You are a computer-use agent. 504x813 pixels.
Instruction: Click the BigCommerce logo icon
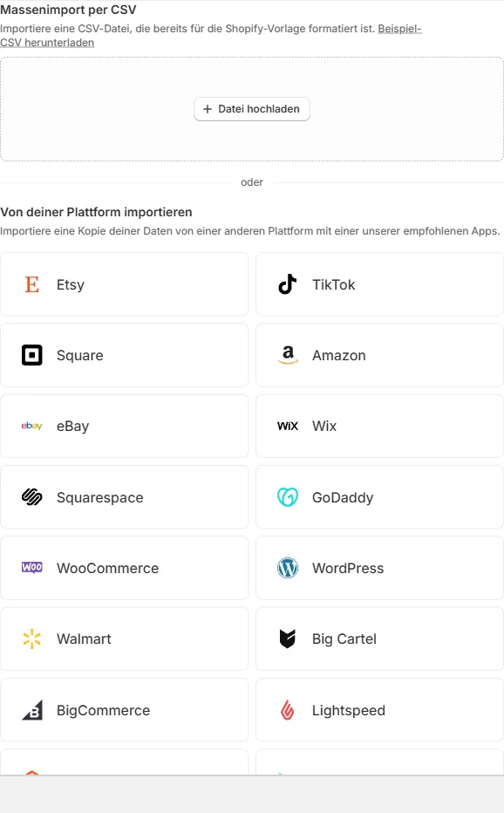coord(32,710)
